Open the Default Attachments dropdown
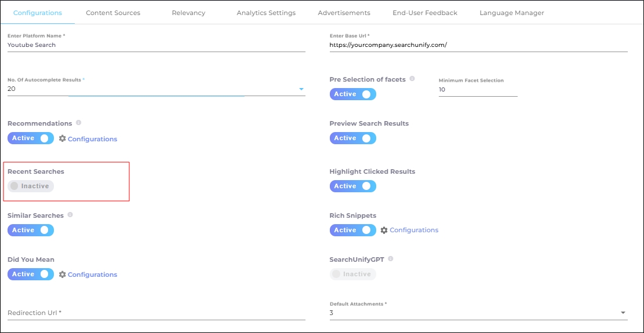Viewport: 644px width, 333px height. 623,313
